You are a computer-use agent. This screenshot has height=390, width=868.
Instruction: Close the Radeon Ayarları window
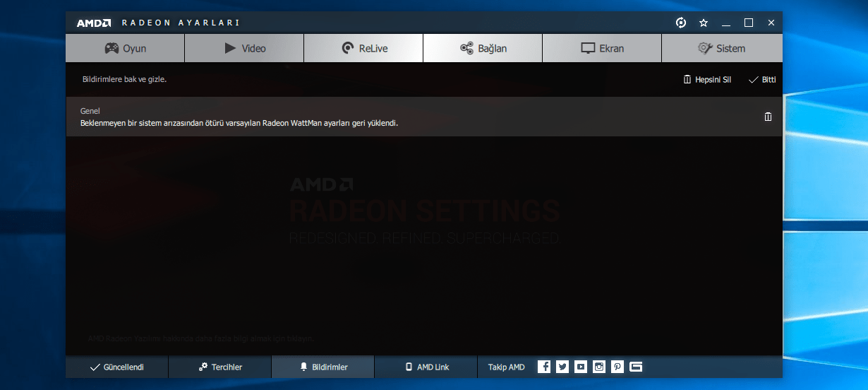point(771,23)
